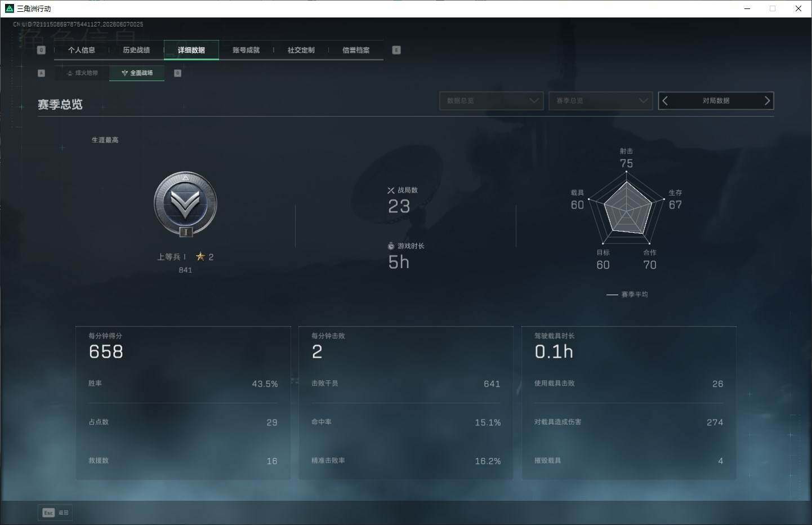Screen dimensions: 812x525
Task: Switch to the 烽火地带 mode tab
Action: (82, 73)
